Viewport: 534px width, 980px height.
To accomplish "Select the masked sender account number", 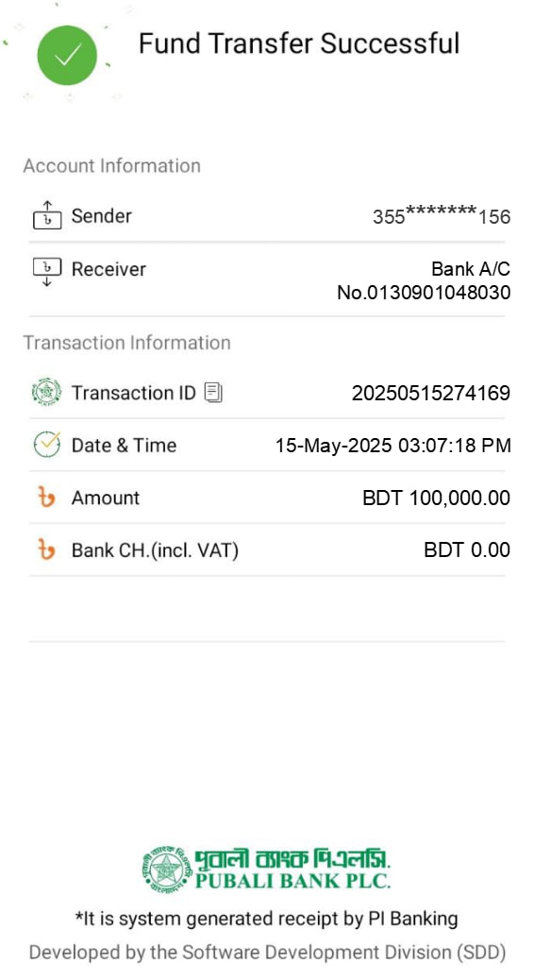I will point(442,215).
